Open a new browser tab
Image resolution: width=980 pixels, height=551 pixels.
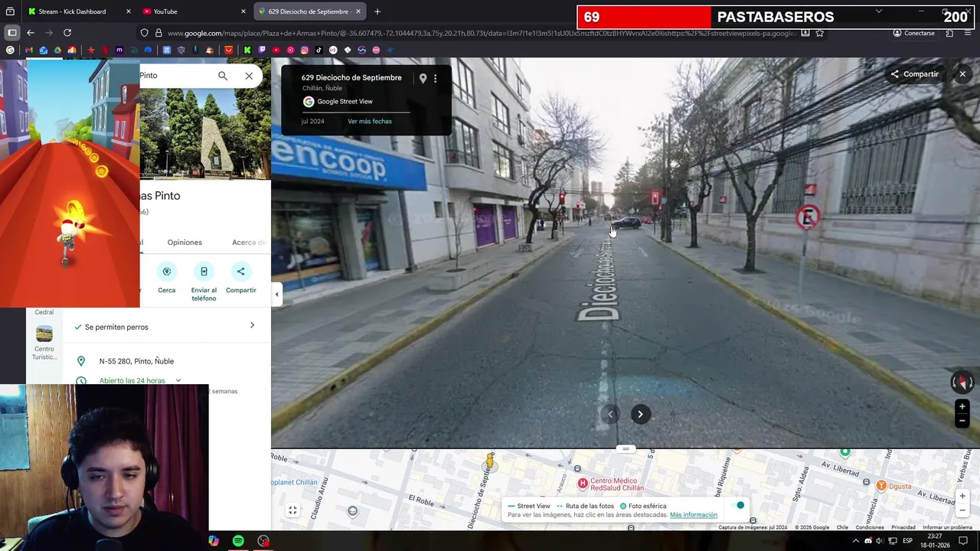click(x=377, y=11)
